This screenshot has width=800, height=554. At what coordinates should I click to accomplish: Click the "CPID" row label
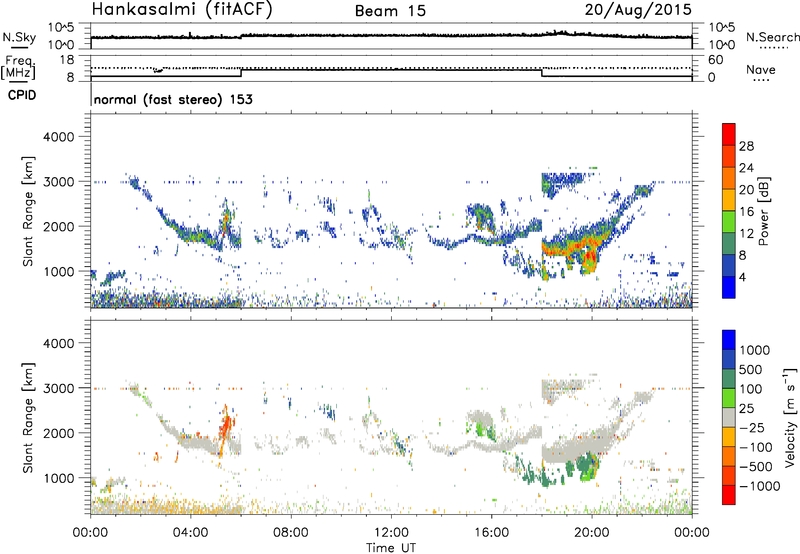tap(22, 95)
